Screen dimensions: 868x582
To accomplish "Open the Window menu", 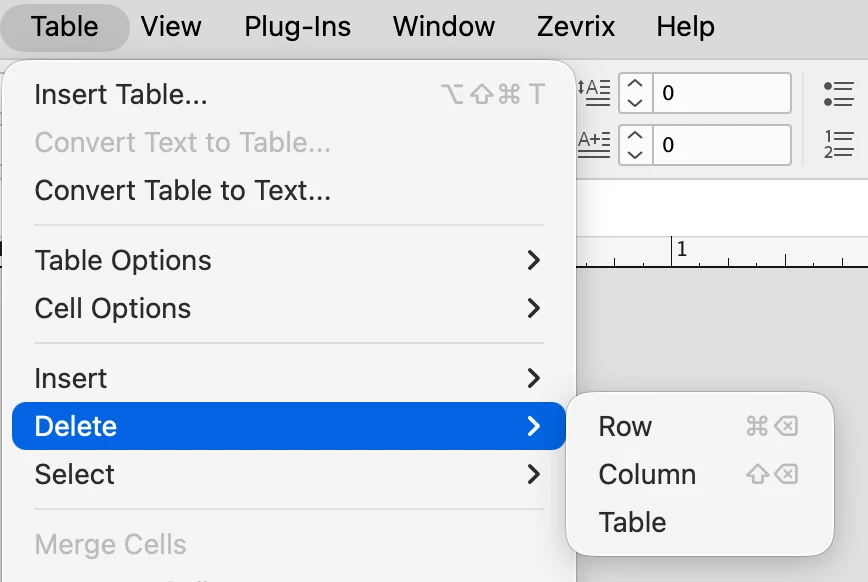I will [x=444, y=27].
